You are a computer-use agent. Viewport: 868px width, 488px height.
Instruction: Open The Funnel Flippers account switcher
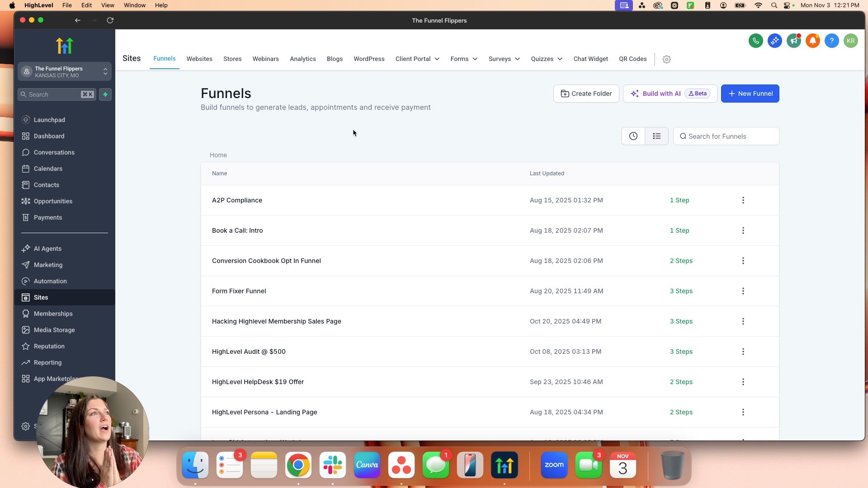[x=65, y=72]
